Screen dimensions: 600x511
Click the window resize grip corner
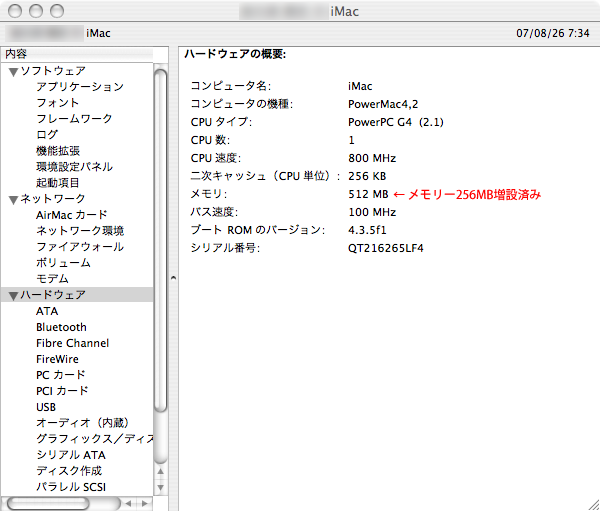pyautogui.click(x=593, y=505)
